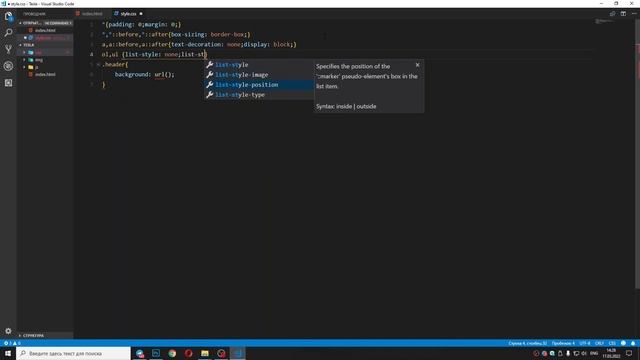Choose the list-style-type suggestion

(x=259, y=95)
